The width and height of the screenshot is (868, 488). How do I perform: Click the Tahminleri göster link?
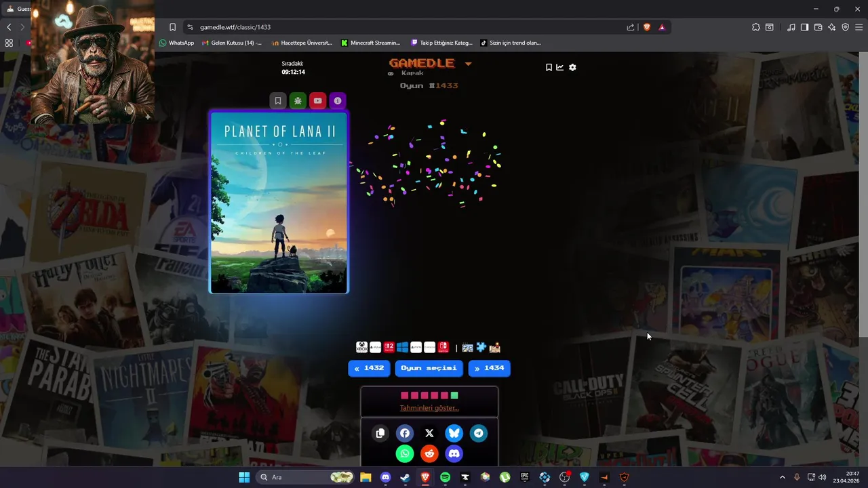tap(429, 408)
